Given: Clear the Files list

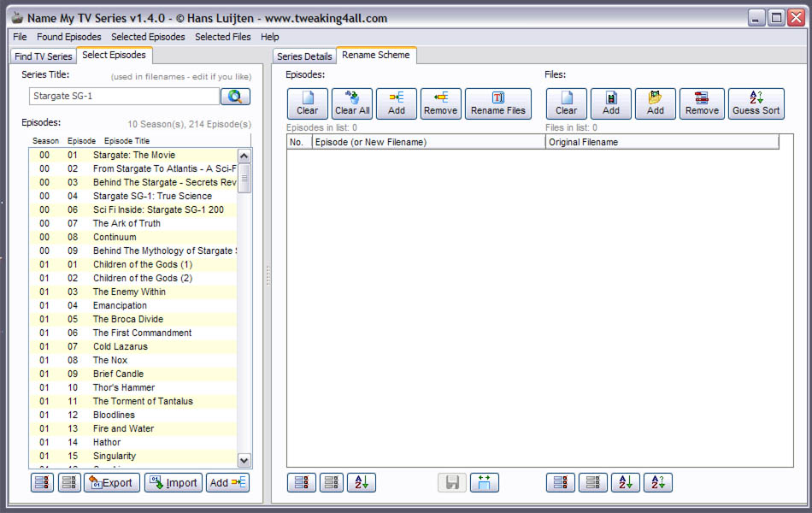Looking at the screenshot, I should (x=566, y=103).
